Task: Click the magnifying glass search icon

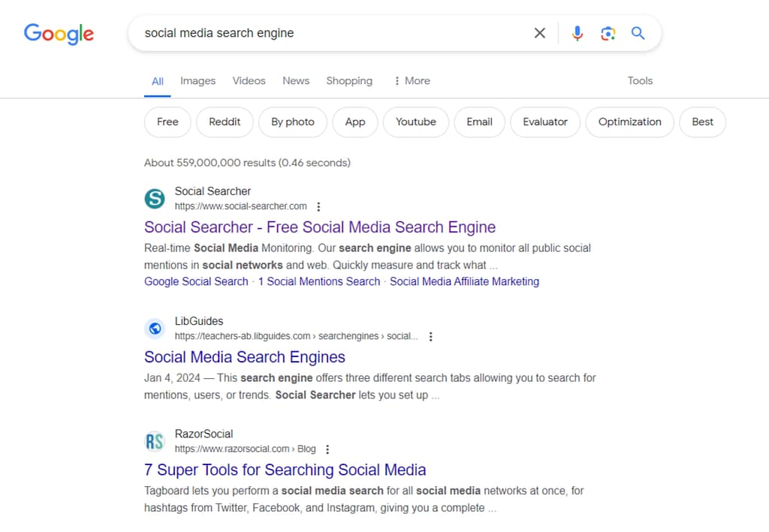Action: click(638, 33)
